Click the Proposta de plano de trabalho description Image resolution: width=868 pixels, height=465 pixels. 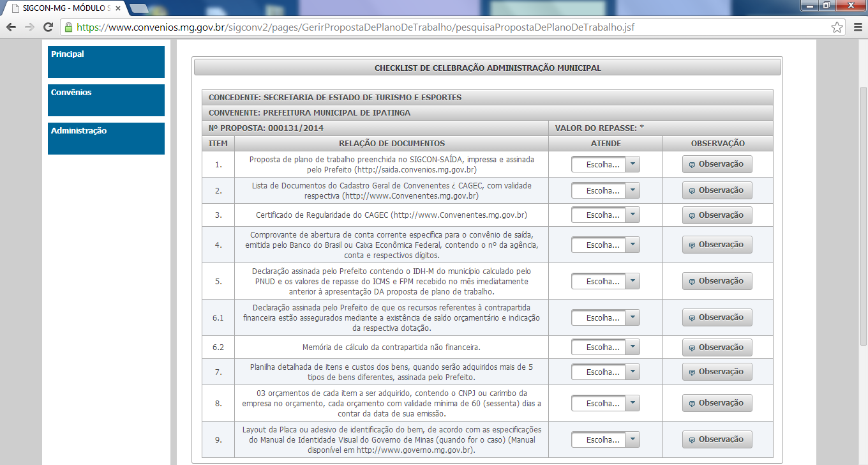[x=391, y=165]
